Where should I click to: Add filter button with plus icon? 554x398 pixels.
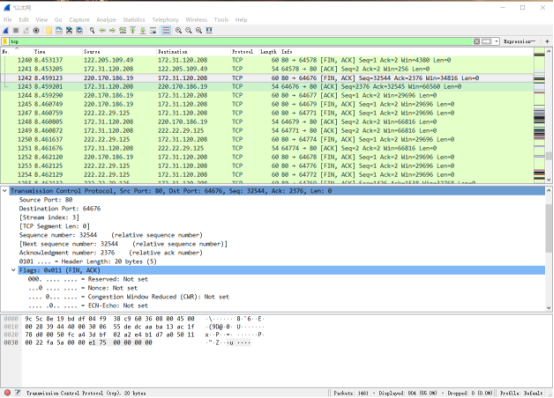(x=547, y=41)
